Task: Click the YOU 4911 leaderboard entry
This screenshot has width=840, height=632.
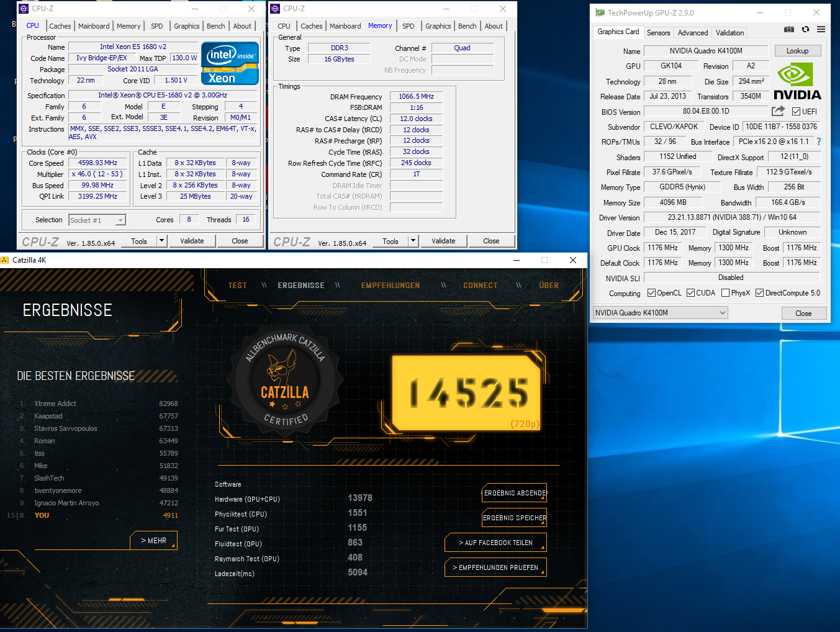Action: tap(93, 515)
